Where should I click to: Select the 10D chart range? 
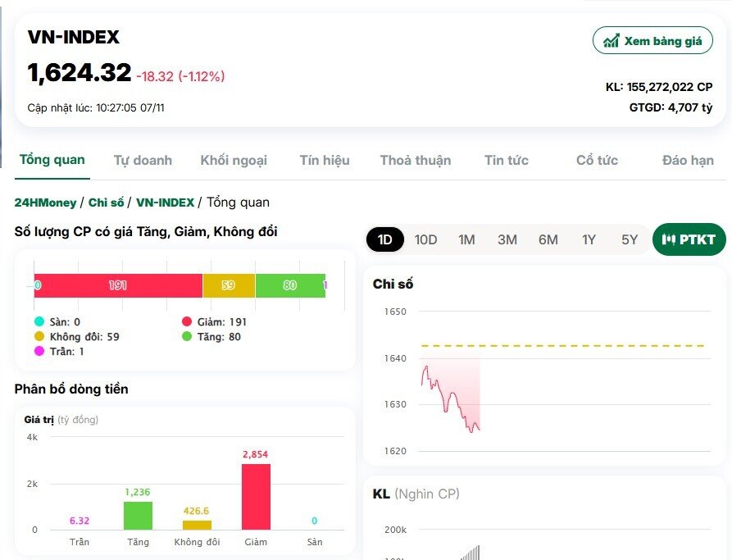(425, 239)
